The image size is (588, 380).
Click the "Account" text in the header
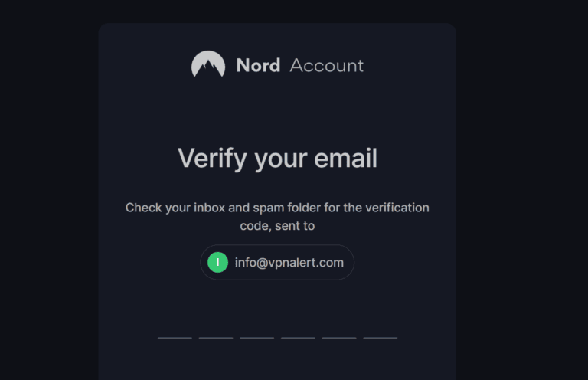tap(327, 65)
